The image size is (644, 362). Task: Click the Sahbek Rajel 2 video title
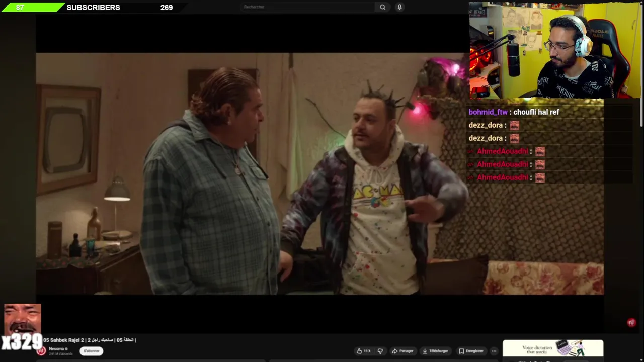click(90, 340)
